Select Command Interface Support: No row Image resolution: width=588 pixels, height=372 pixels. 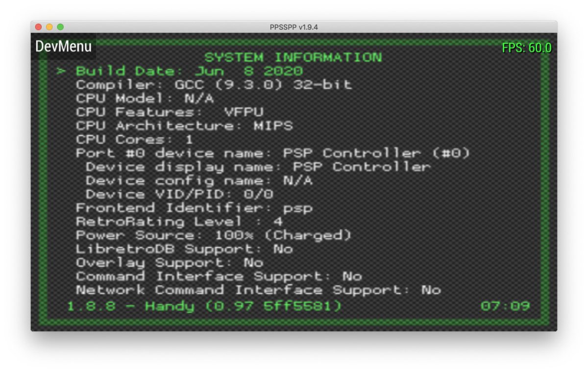coord(219,276)
